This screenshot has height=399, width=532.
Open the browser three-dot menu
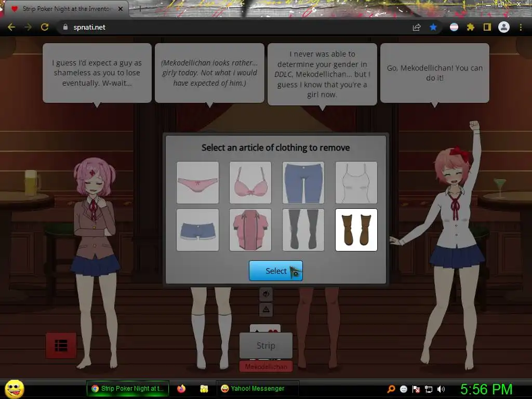click(521, 27)
